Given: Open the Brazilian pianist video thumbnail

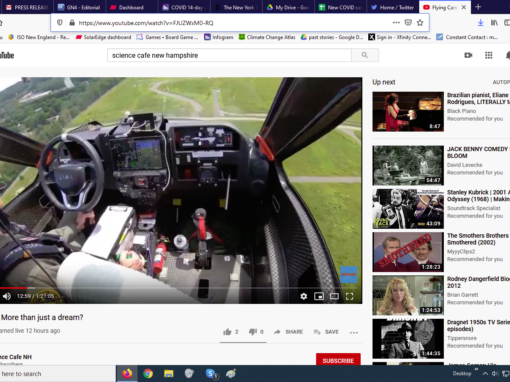Looking at the screenshot, I should point(408,112).
